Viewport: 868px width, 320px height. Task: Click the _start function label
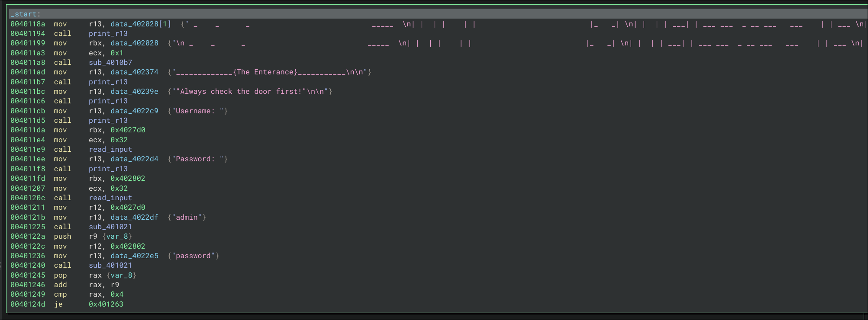pos(25,14)
